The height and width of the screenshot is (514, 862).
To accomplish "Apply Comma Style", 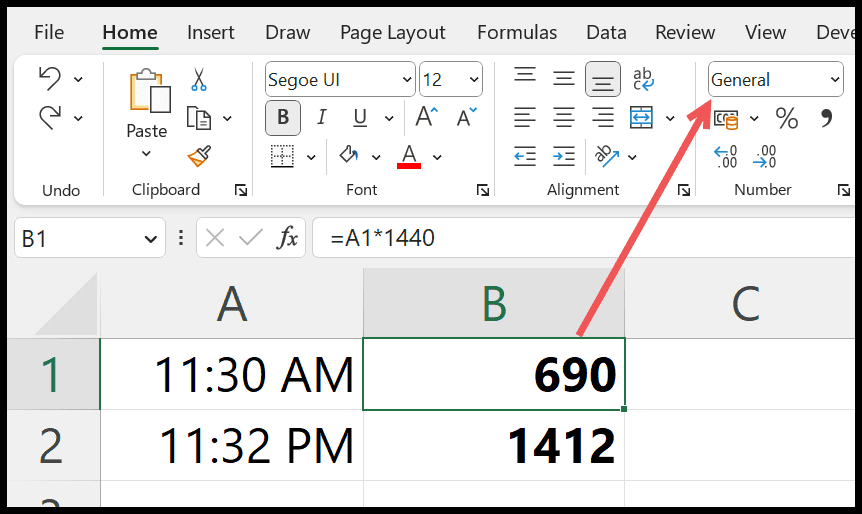I will tap(826, 118).
